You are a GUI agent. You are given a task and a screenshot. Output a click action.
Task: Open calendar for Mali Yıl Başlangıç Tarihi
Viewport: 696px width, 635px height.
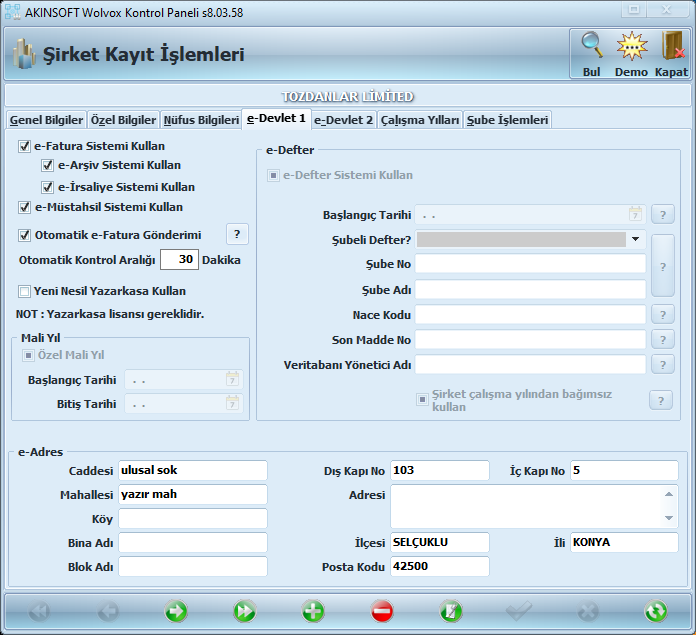tap(232, 379)
